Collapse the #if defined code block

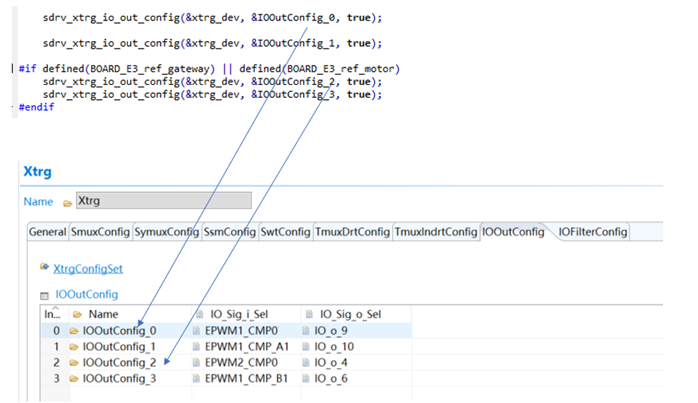(12, 69)
